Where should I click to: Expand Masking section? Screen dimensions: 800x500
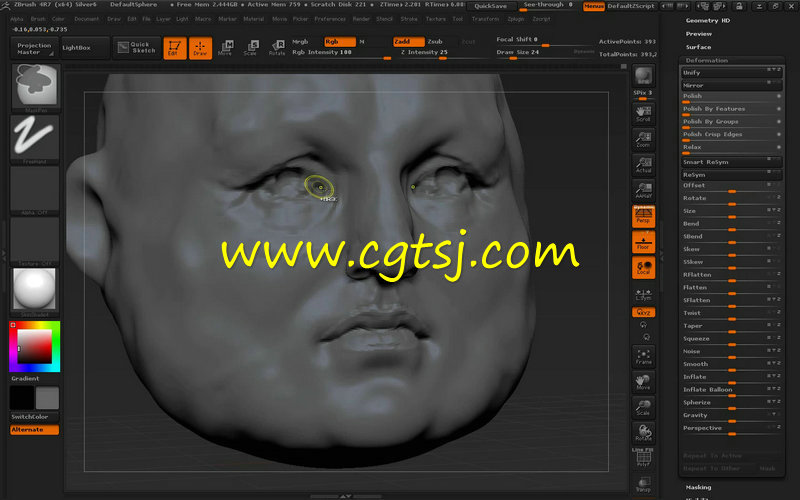698,487
